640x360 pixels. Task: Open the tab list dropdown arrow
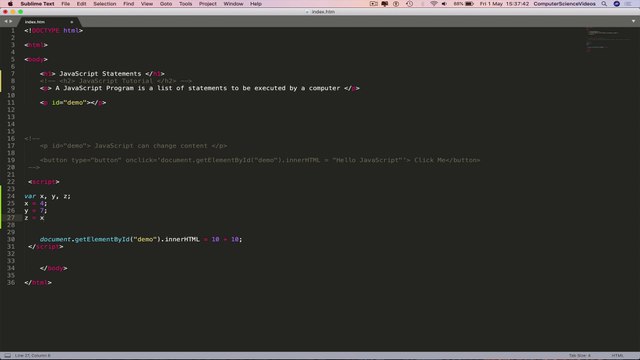[x=633, y=21]
